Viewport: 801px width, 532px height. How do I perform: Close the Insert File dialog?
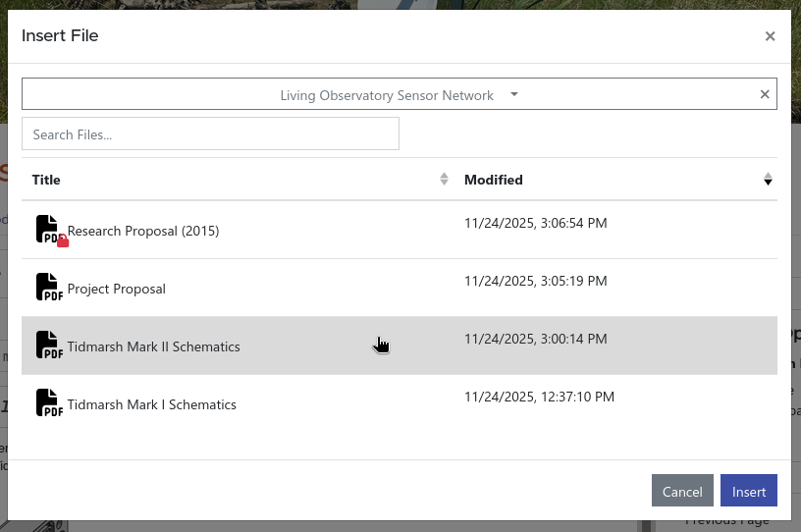[x=770, y=36]
